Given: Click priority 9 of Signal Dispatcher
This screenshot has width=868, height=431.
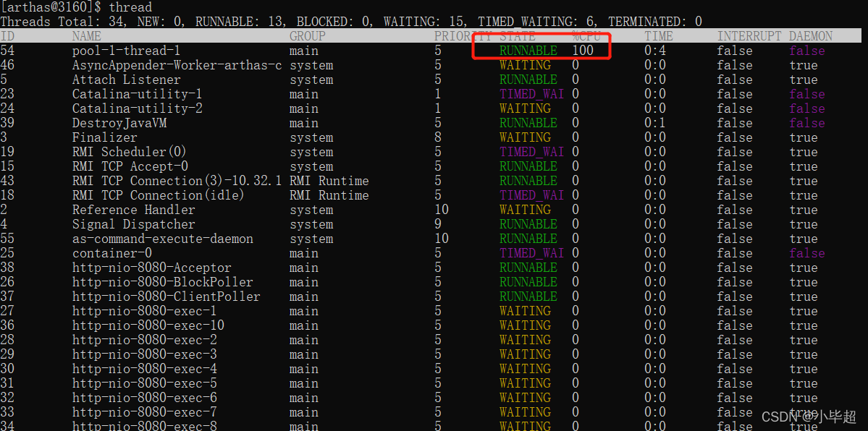Looking at the screenshot, I should (x=438, y=224).
